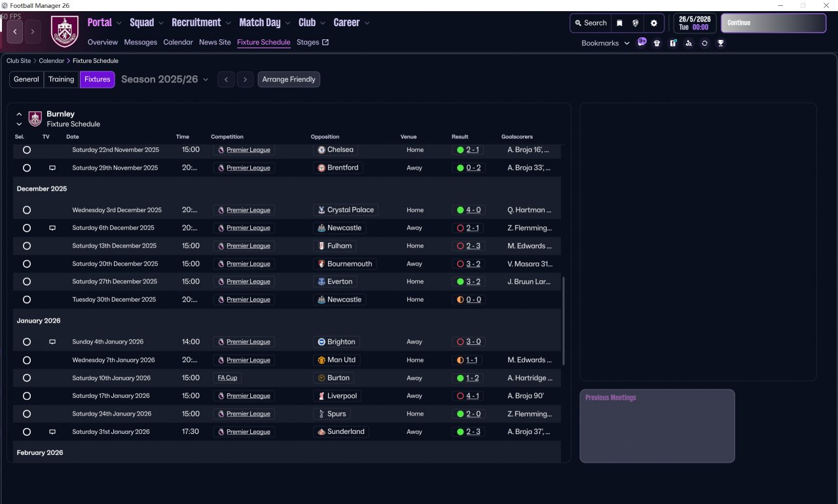The width and height of the screenshot is (838, 504).
Task: Click the globe icon in top bar
Action: click(635, 23)
